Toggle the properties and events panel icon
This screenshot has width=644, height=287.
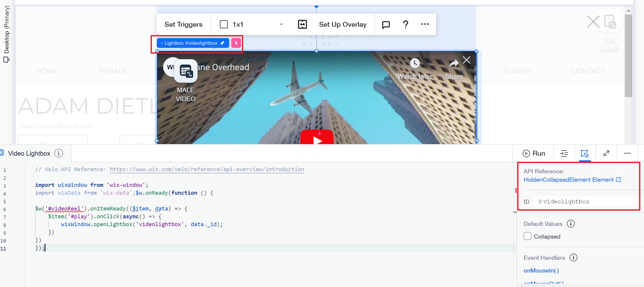585,153
